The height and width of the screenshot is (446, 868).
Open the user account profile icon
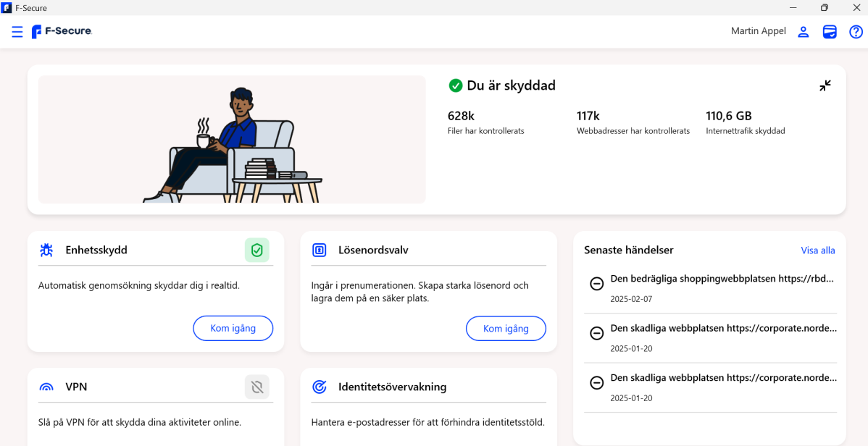click(x=803, y=32)
